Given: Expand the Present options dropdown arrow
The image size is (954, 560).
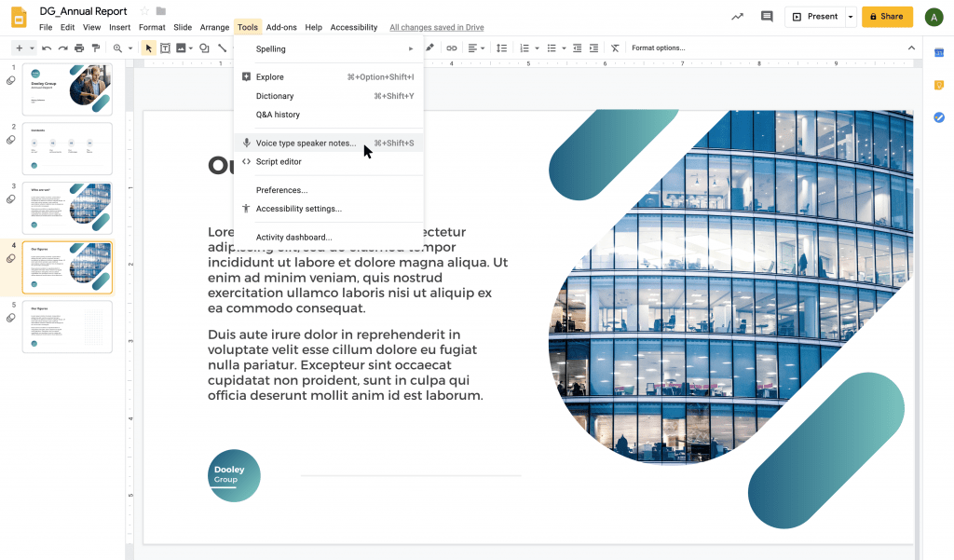Looking at the screenshot, I should coord(850,17).
